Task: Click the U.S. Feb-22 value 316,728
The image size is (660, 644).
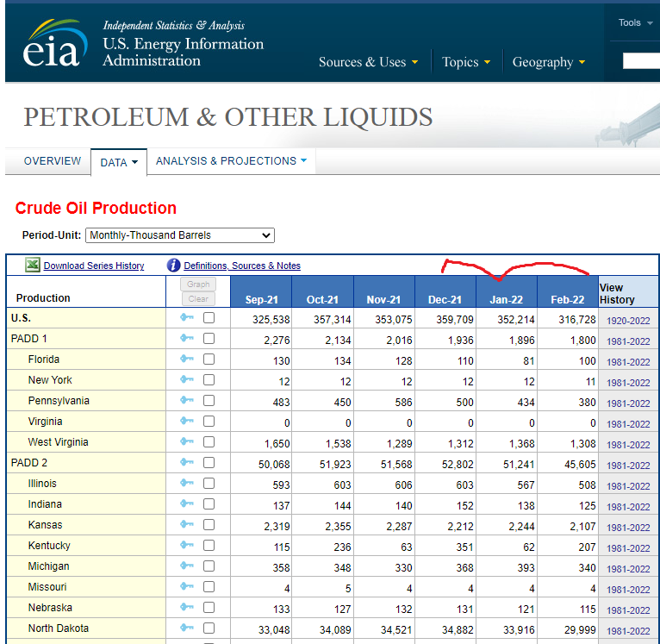Action: (x=577, y=320)
